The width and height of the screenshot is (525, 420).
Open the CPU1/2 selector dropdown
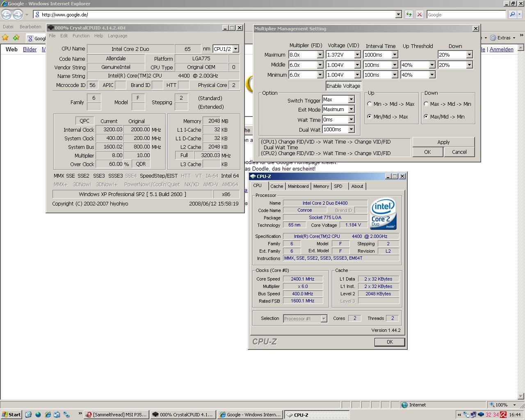pos(235,49)
